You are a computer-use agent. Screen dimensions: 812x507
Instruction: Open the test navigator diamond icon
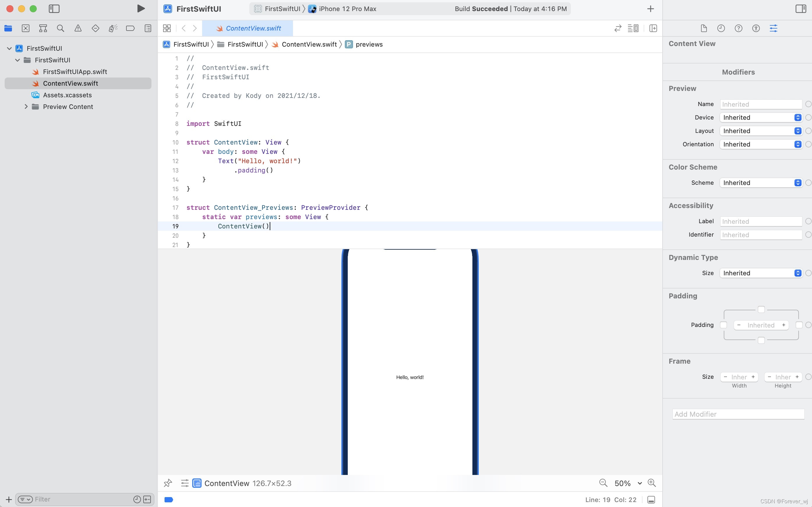tap(95, 29)
